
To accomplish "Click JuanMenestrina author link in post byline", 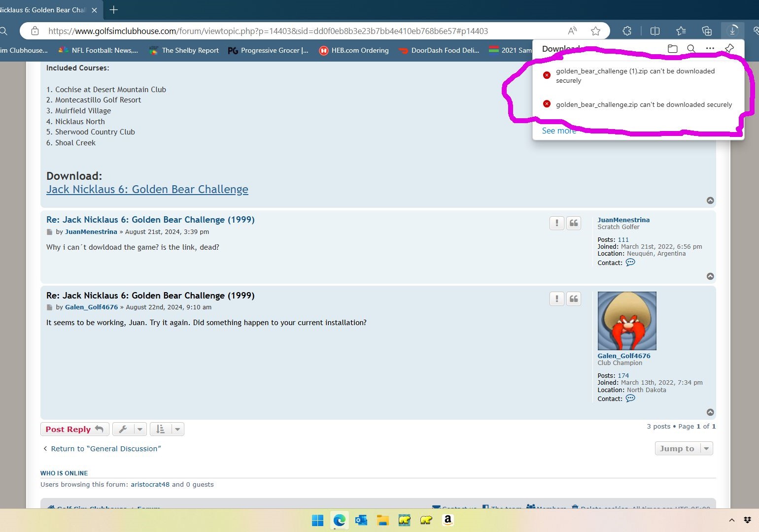I will tap(91, 232).
